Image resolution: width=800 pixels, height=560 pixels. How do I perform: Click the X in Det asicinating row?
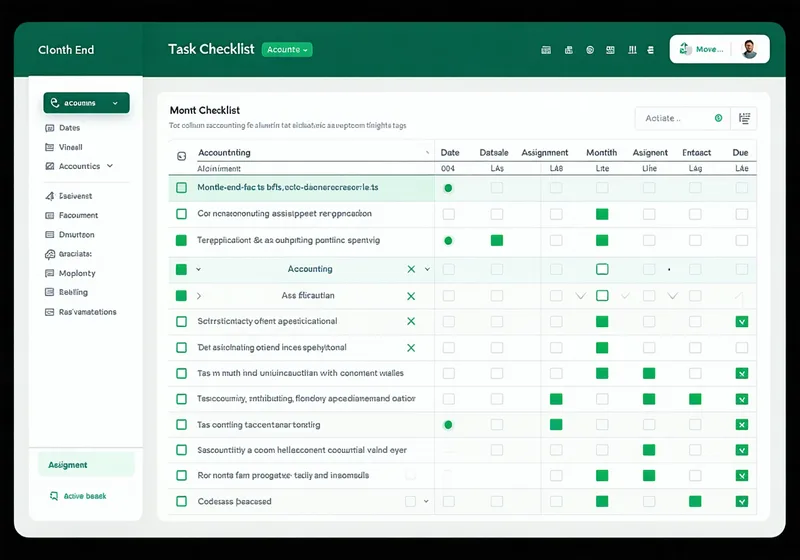tap(411, 348)
